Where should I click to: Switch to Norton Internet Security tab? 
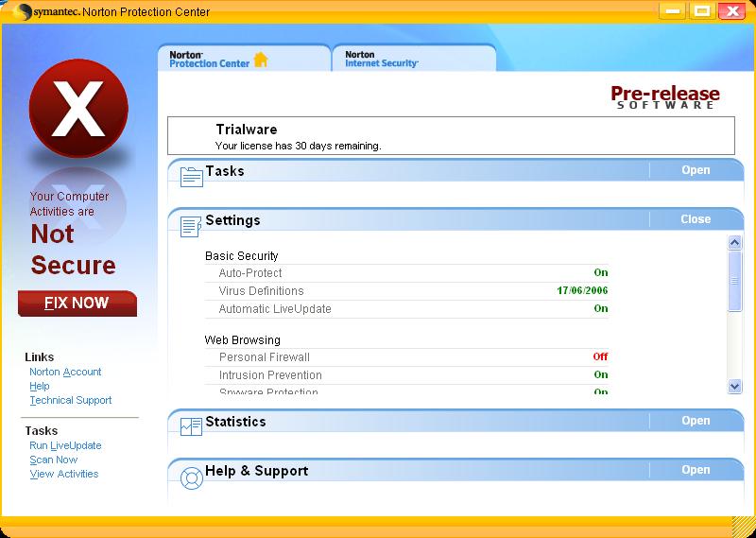point(414,59)
